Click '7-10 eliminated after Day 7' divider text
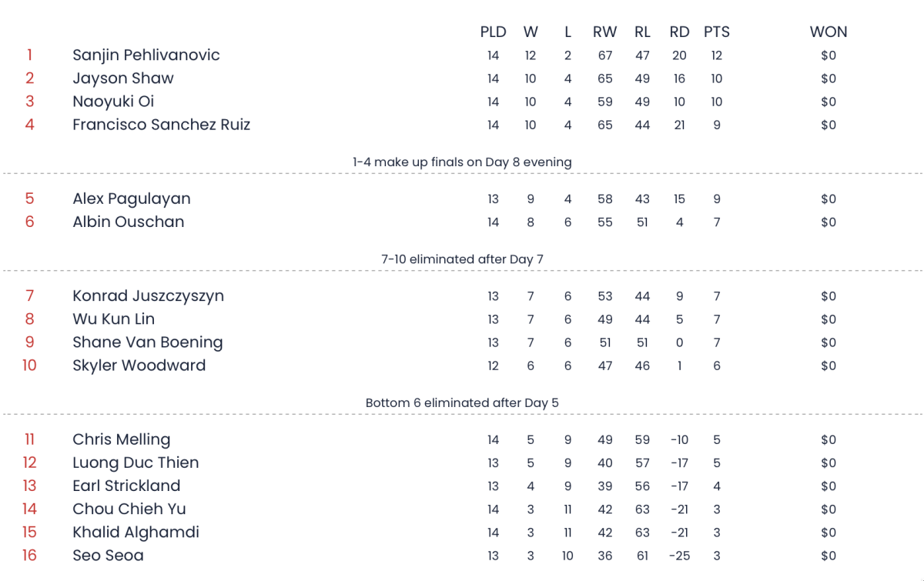Viewport: 924px width, 581px height. point(462,259)
